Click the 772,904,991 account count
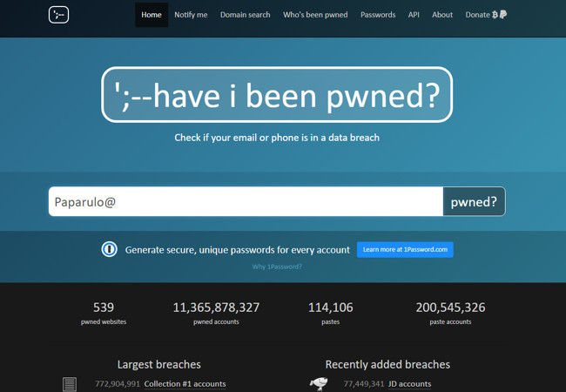 tap(118, 384)
